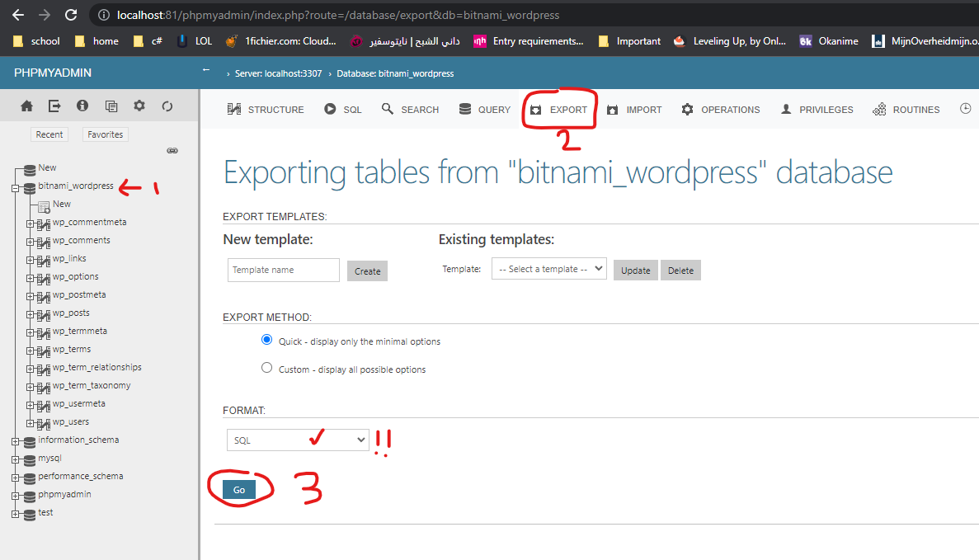Click the log out icon in sidebar
The width and height of the screenshot is (979, 560).
[54, 106]
